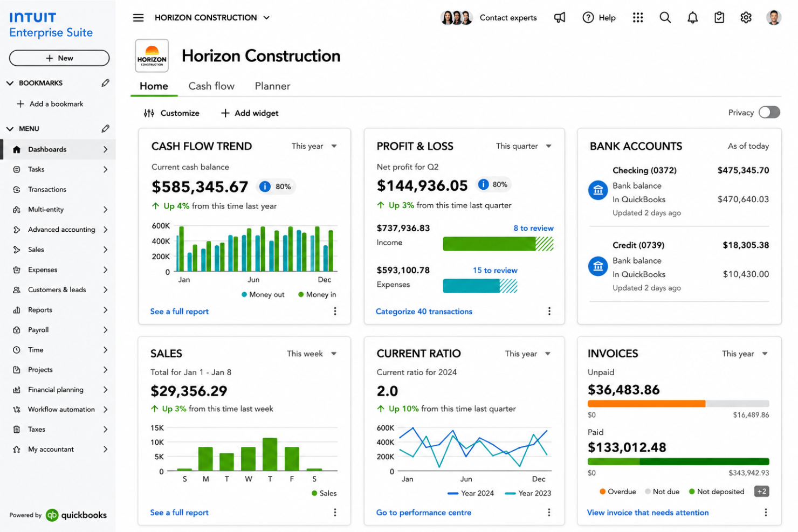Expand the Advanced accounting submenu
This screenshot has height=532, width=798.
[105, 230]
